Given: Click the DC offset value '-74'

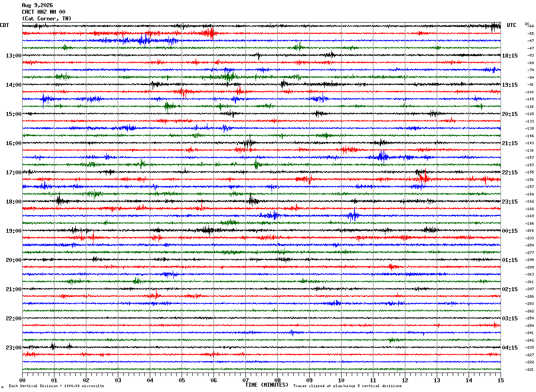Looking at the screenshot, I should coord(531,70).
